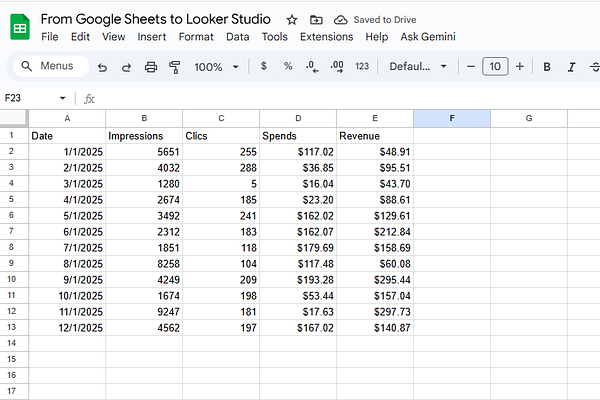Open the View menu
600x400 pixels.
(114, 37)
